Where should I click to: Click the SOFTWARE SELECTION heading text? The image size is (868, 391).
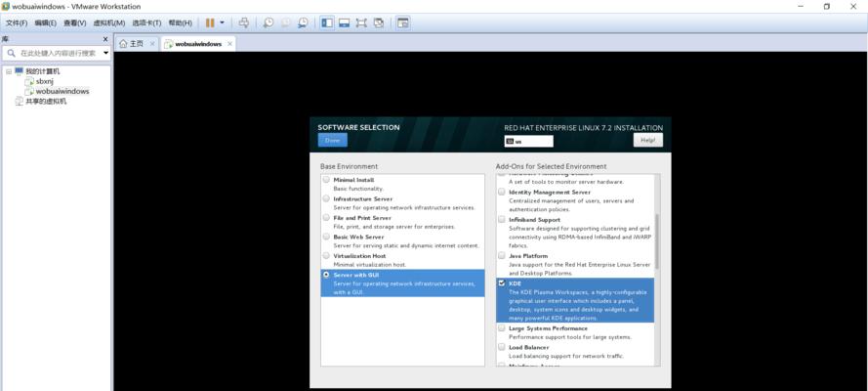[x=358, y=127]
